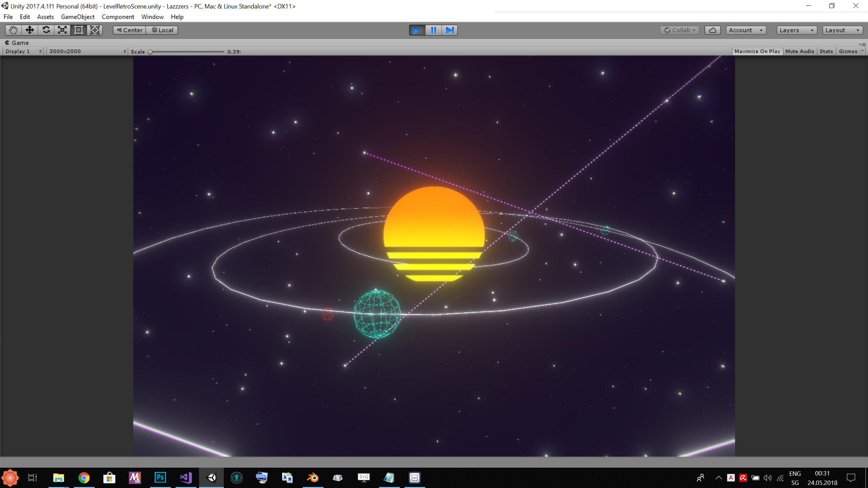Select the Scale tool
868x488 pixels.
(x=62, y=30)
